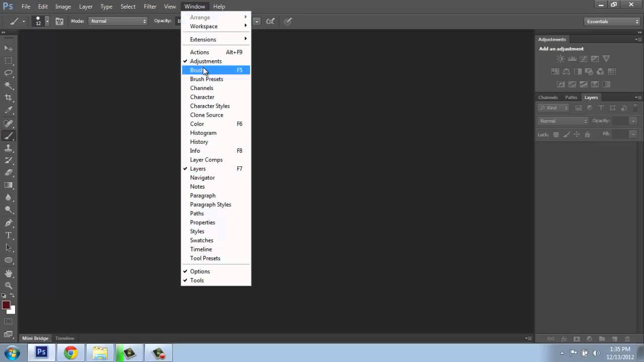Select the Horizontal Type tool
644x362 pixels.
pos(9,235)
